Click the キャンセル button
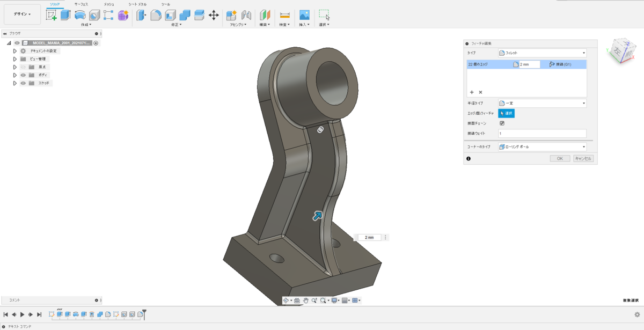The image size is (644, 330). pyautogui.click(x=583, y=159)
